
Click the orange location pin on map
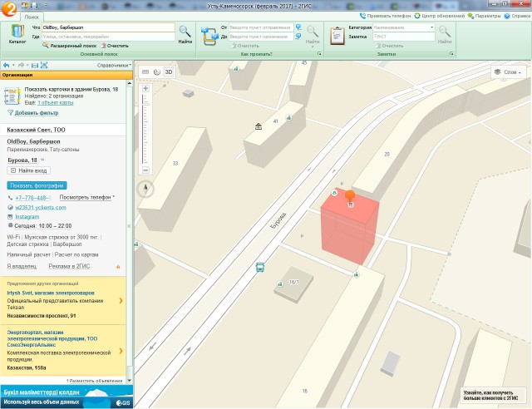coord(350,196)
